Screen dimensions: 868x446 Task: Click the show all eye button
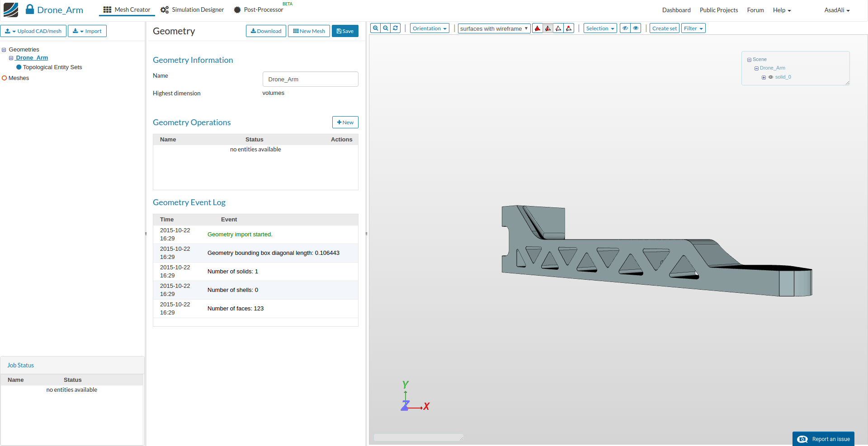pyautogui.click(x=636, y=28)
